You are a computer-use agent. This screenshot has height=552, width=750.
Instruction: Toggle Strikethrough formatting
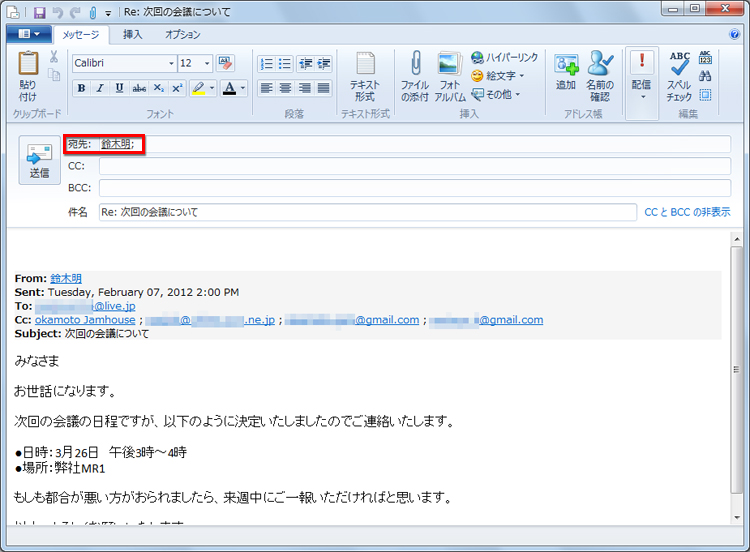pos(139,88)
